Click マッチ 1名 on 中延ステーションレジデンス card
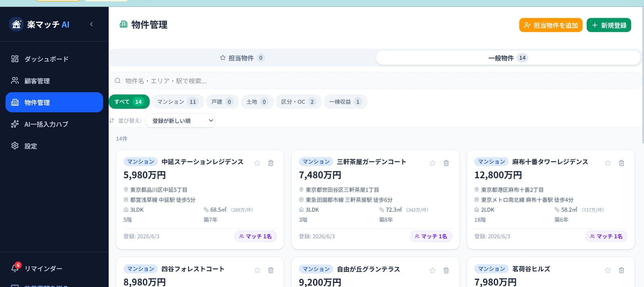 click(256, 236)
